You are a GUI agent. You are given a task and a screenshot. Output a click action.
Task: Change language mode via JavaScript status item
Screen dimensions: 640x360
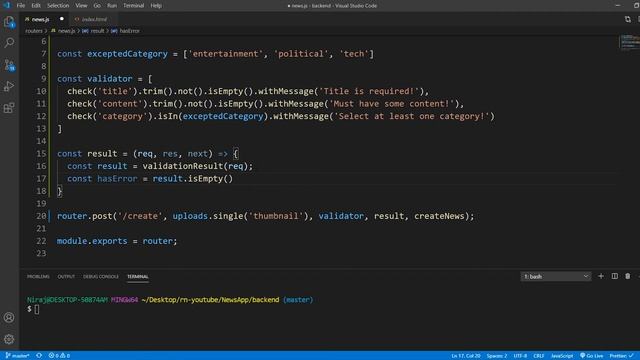(x=562, y=356)
